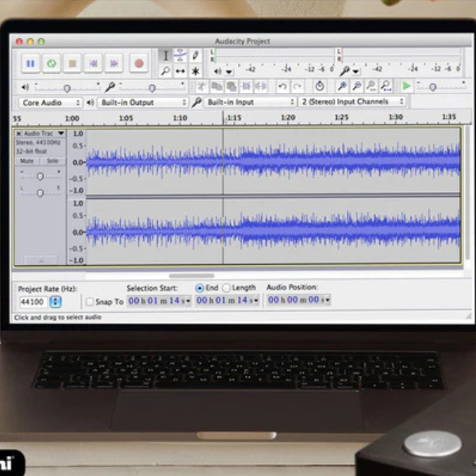Image resolution: width=476 pixels, height=476 pixels.
Task: Click the Stop transport button
Action: coord(72,63)
